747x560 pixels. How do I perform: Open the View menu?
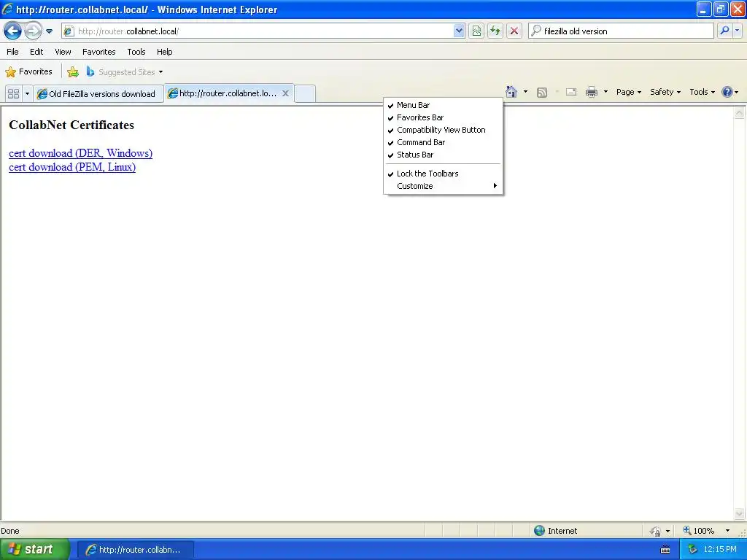pos(63,52)
